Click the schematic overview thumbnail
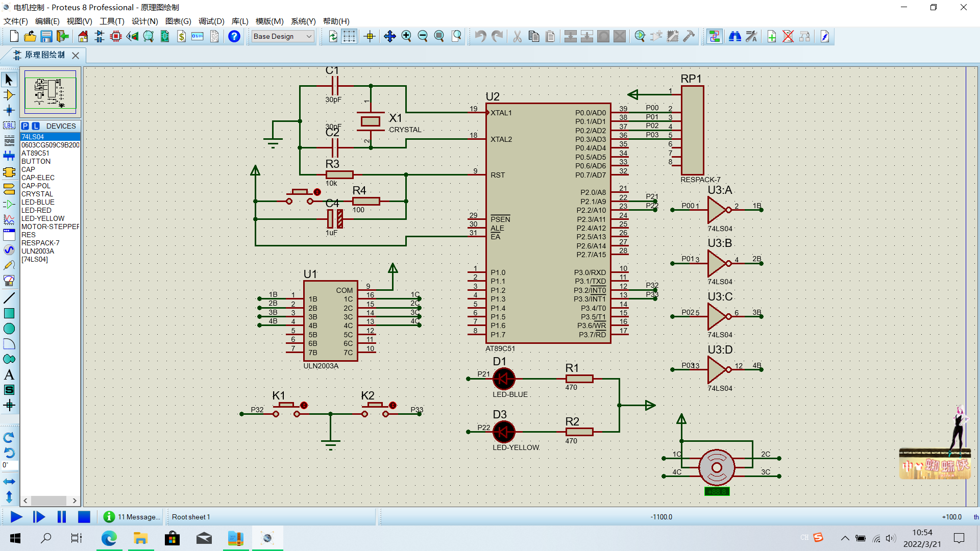Viewport: 980px width, 551px height. 50,92
